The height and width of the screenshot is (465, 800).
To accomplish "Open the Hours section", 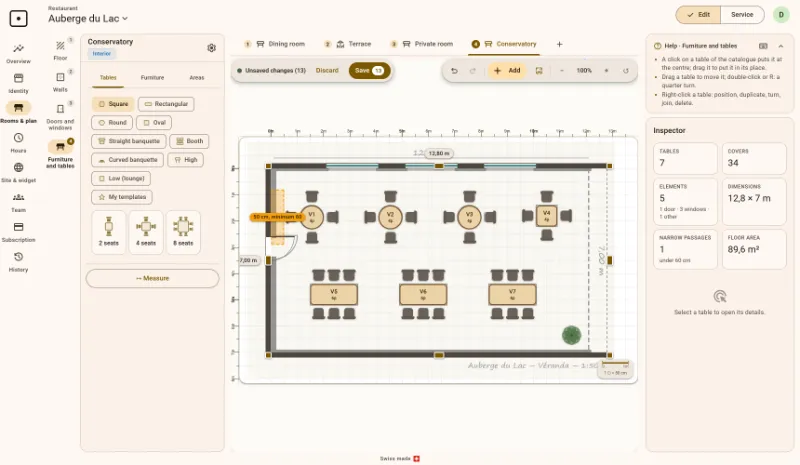I will coord(18,143).
